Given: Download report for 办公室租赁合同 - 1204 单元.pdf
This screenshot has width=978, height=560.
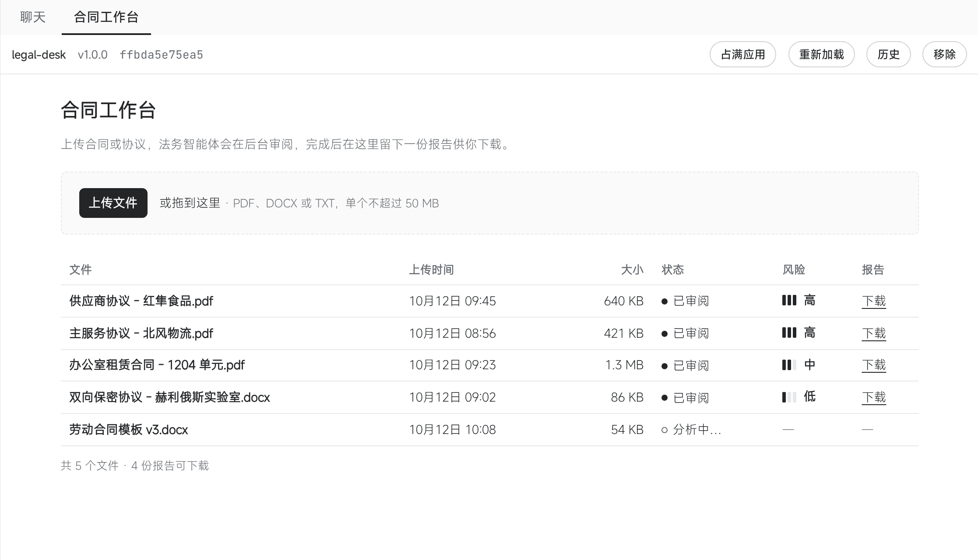Looking at the screenshot, I should coord(873,365).
